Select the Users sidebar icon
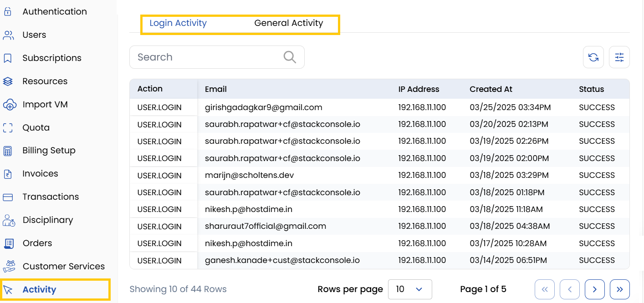 (9, 35)
